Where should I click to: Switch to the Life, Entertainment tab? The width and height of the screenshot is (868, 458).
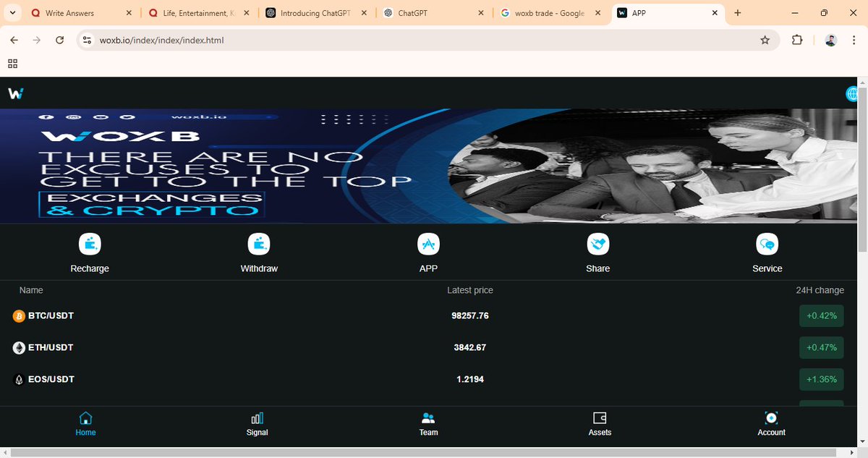click(x=198, y=13)
